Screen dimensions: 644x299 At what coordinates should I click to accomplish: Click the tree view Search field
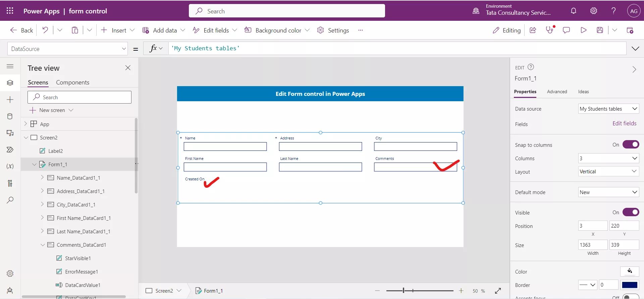tap(79, 97)
